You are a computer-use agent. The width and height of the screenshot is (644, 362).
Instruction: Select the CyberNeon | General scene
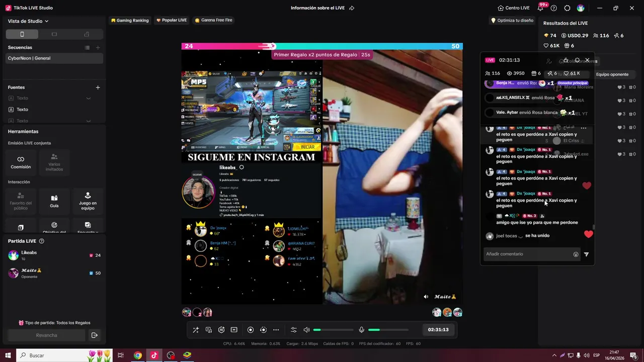coord(54,58)
